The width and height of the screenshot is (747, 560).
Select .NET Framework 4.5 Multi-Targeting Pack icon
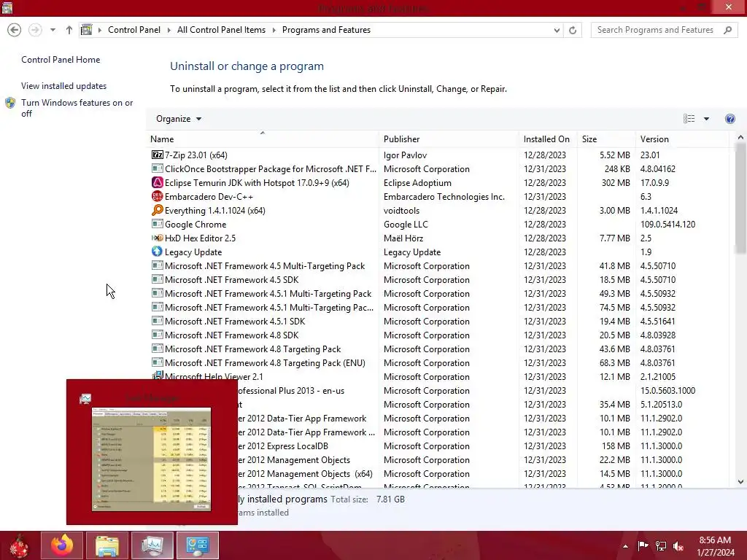pos(158,265)
